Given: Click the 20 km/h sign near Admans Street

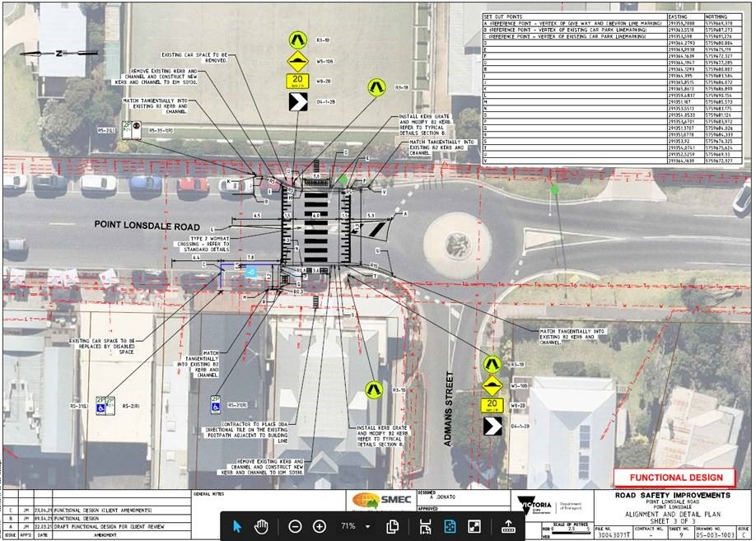Looking at the screenshot, I should coord(492,405).
